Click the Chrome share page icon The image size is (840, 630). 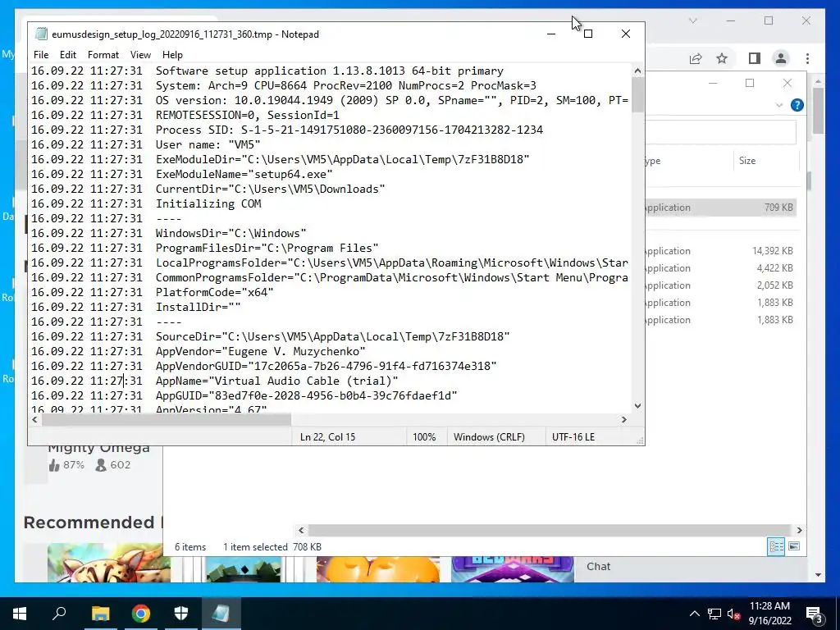click(696, 58)
